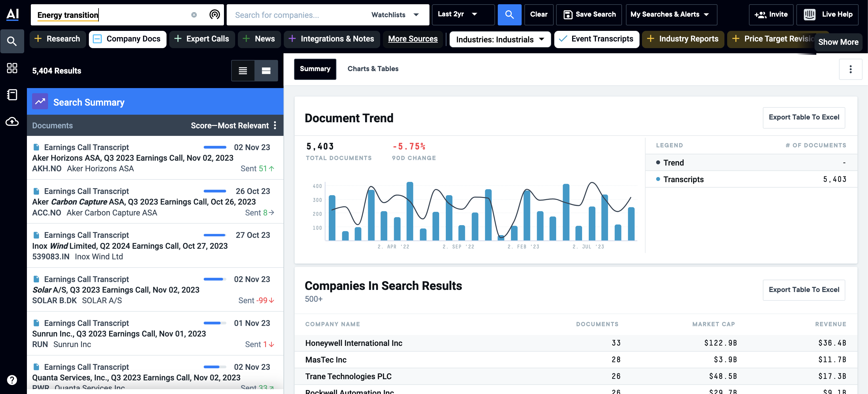Add the Industry Reports filter

(683, 39)
